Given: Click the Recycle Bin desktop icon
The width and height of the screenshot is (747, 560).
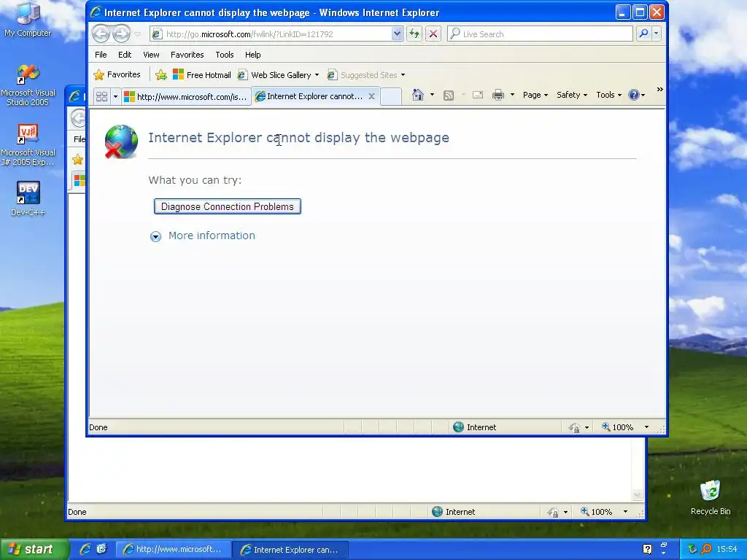Looking at the screenshot, I should (711, 498).
